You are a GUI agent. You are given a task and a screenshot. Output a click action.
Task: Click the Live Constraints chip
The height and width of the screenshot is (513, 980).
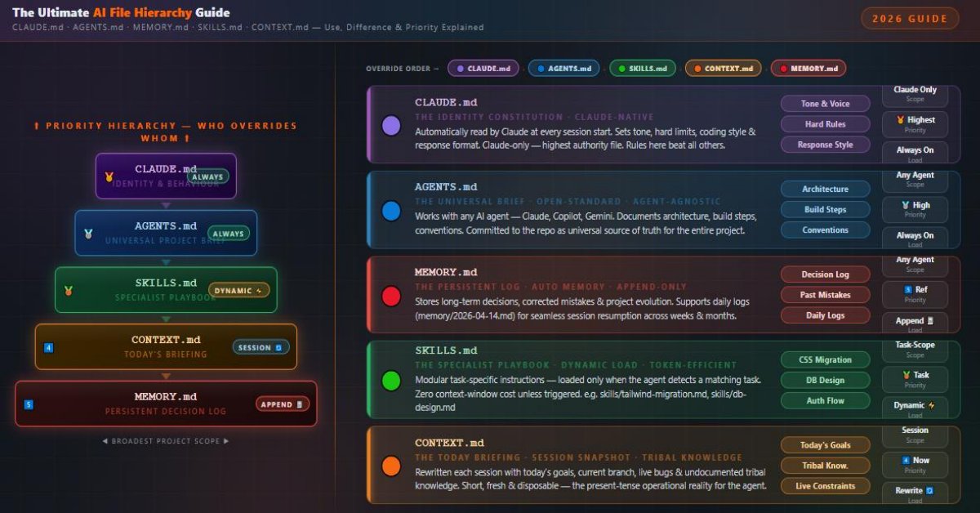pyautogui.click(x=825, y=486)
